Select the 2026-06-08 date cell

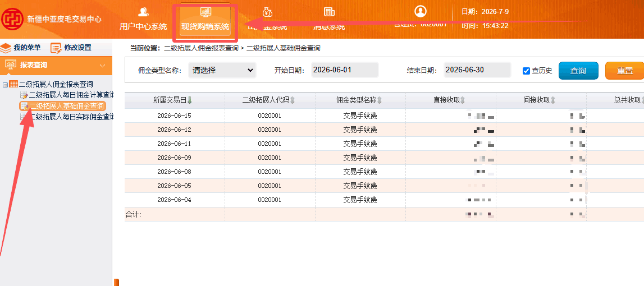pyautogui.click(x=174, y=172)
